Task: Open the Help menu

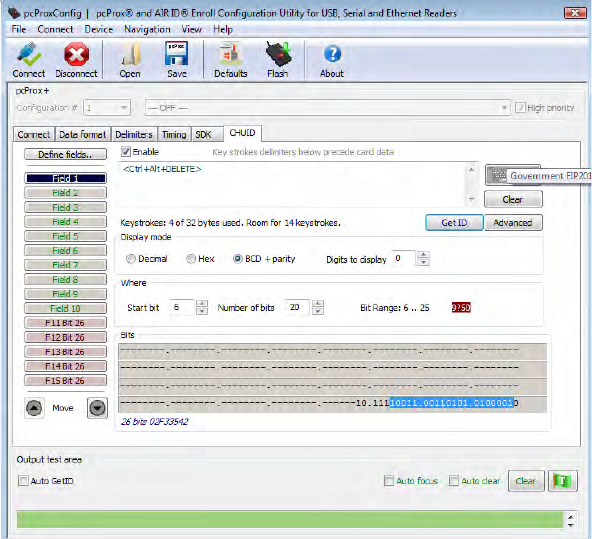Action: (223, 29)
